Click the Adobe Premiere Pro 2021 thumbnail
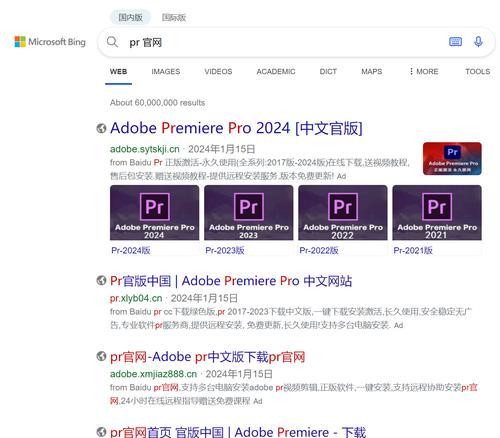This screenshot has width=500, height=438. pos(437,213)
